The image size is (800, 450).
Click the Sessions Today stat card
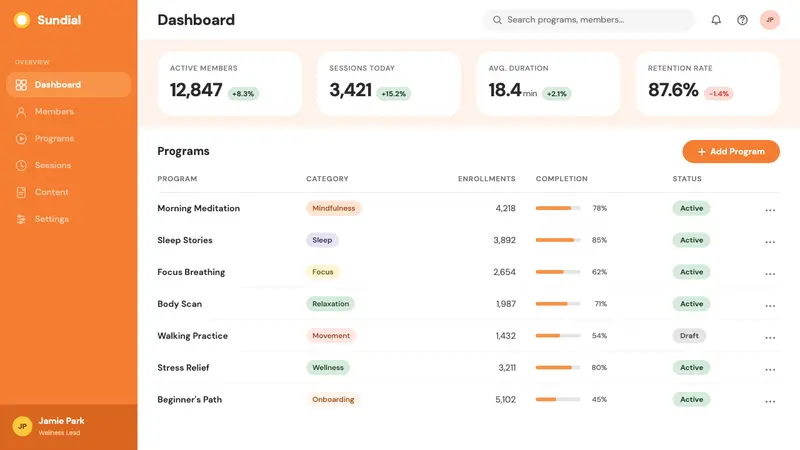(x=389, y=84)
